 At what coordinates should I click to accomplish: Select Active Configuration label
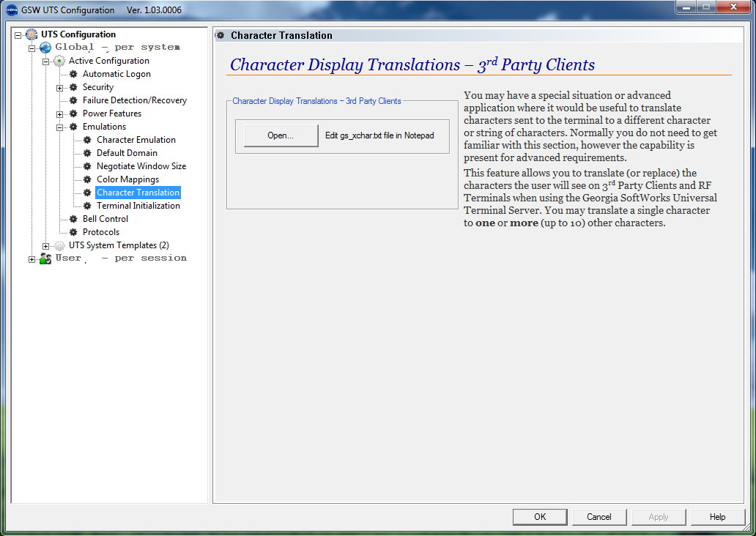coord(109,61)
